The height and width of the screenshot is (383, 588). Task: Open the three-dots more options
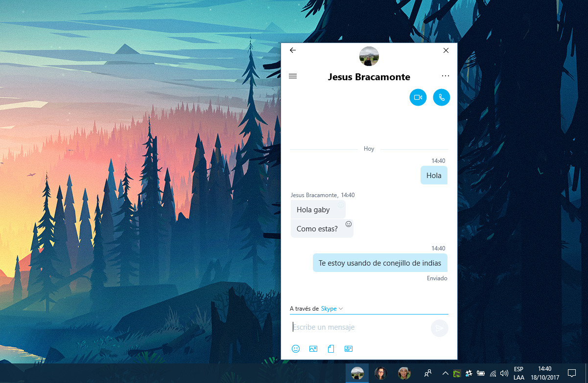click(445, 76)
